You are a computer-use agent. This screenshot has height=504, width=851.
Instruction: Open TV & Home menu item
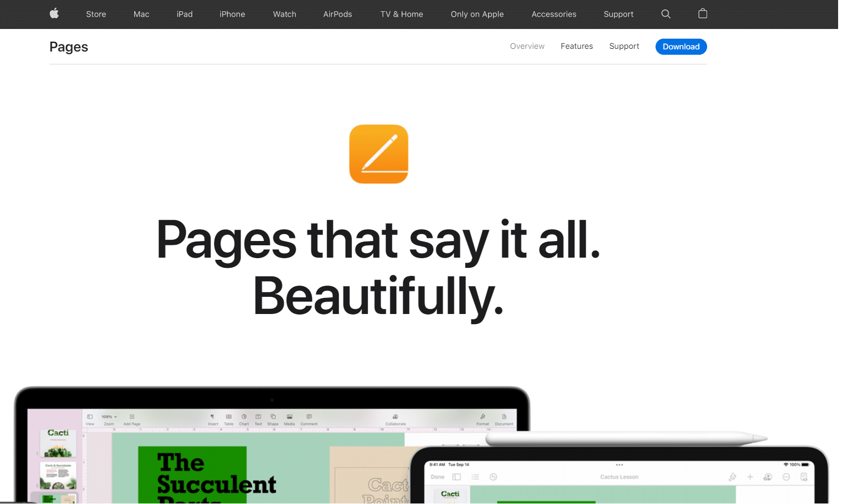[x=402, y=14]
